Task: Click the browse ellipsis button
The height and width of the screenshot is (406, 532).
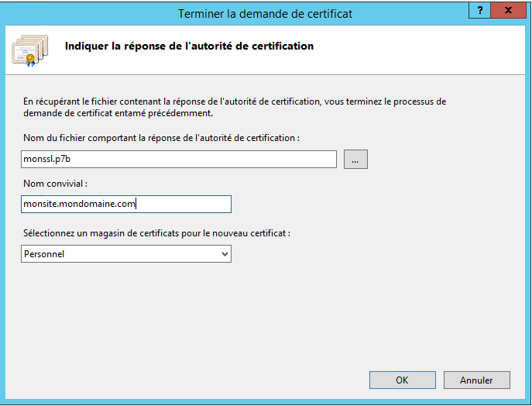Action: (355, 159)
